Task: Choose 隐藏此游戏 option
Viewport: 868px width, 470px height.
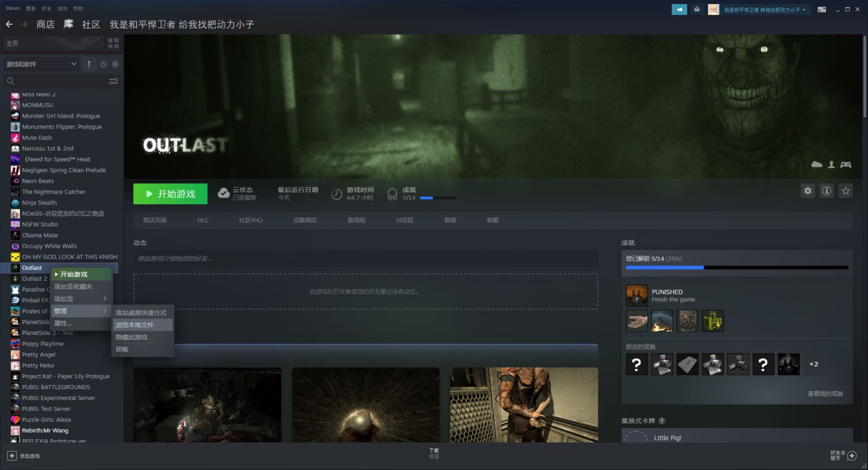Action: tap(143, 337)
